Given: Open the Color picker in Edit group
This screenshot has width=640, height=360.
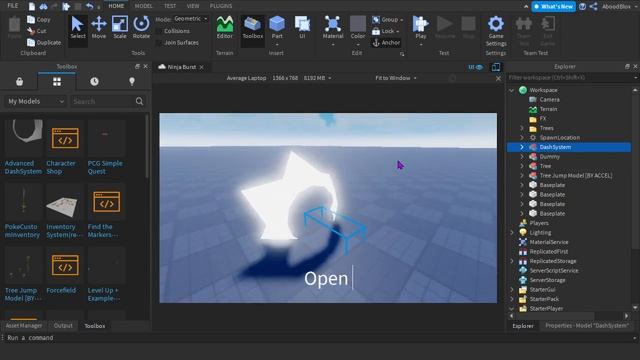Looking at the screenshot, I should coord(358,27).
